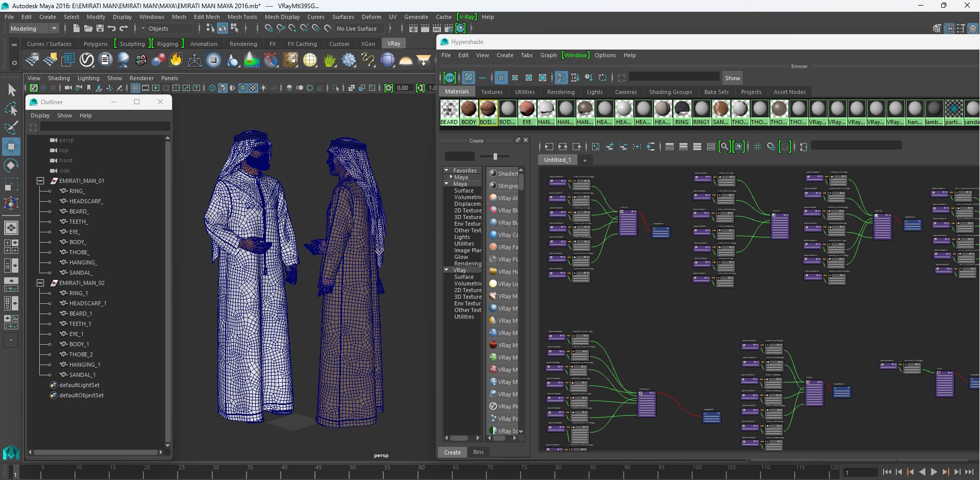Click the Redo arrow in status line
The width and height of the screenshot is (980, 480).
point(124,29)
